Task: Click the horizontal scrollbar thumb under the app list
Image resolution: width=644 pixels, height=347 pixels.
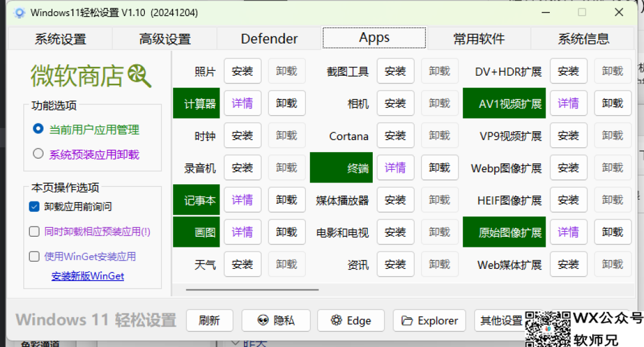Action: pyautogui.click(x=252, y=290)
